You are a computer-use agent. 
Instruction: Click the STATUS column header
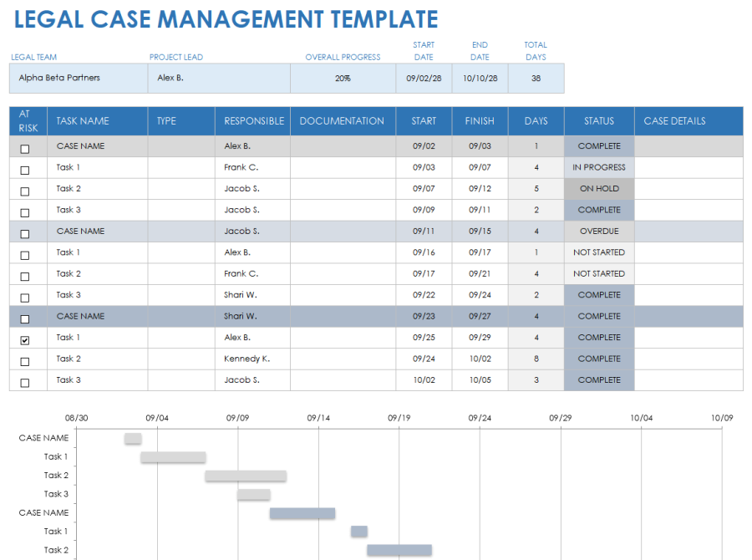[598, 120]
